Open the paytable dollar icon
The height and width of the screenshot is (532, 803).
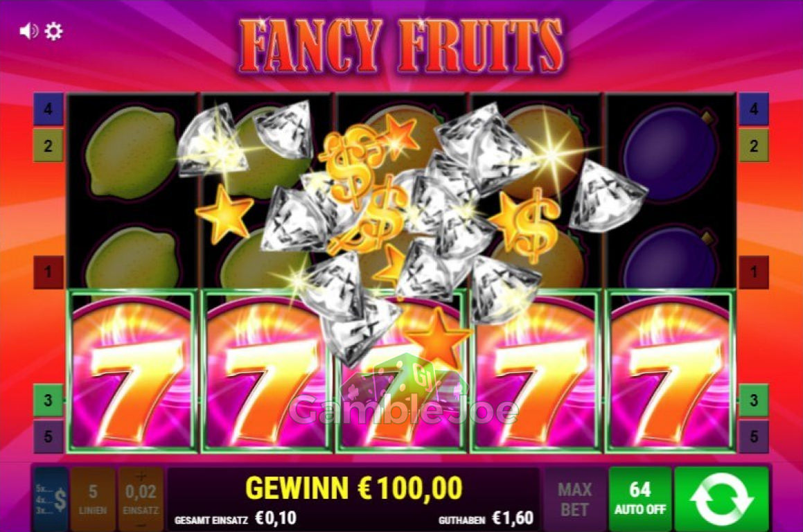51,499
